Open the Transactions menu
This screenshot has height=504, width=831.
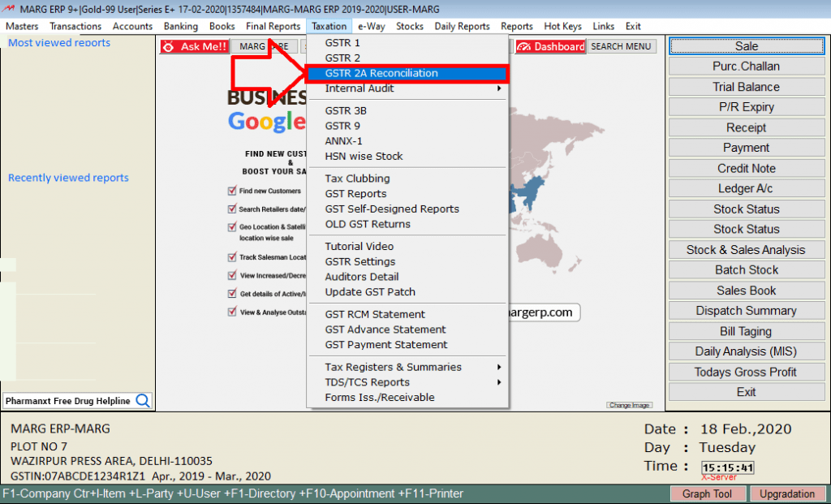tap(75, 26)
